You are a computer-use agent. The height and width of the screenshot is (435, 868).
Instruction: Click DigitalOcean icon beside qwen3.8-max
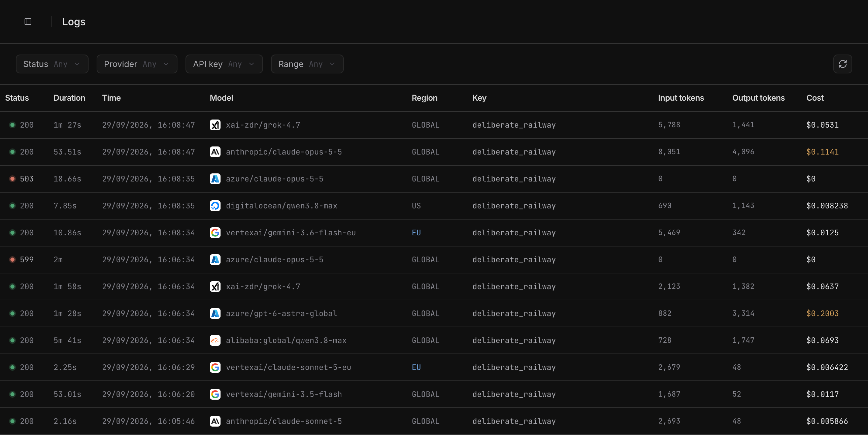(215, 206)
